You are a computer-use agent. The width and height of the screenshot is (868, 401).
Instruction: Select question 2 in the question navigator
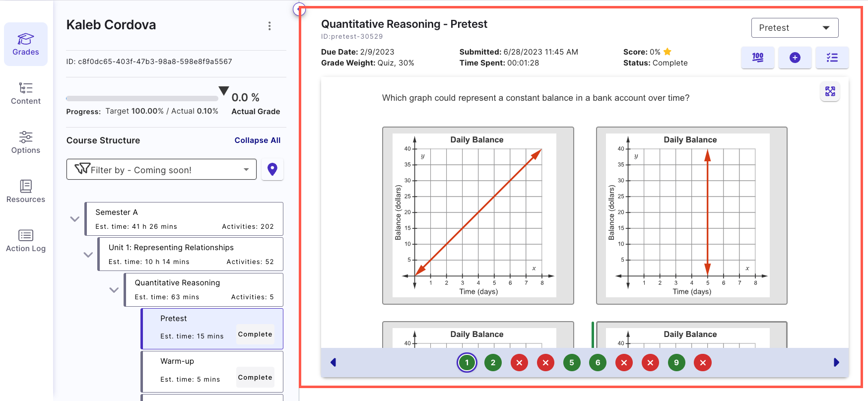pos(493,362)
